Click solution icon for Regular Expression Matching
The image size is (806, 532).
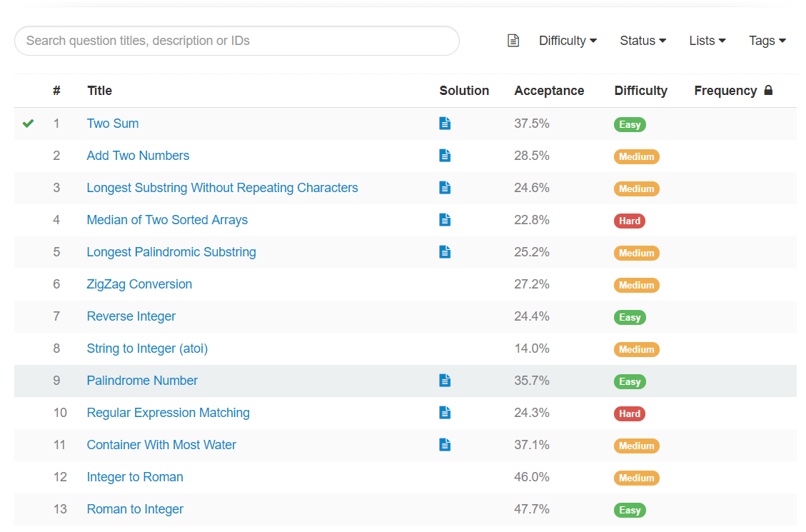click(445, 413)
